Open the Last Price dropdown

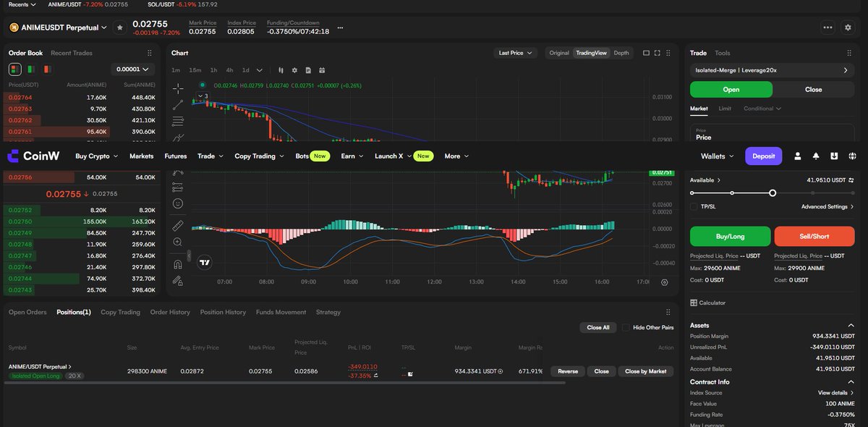point(515,53)
